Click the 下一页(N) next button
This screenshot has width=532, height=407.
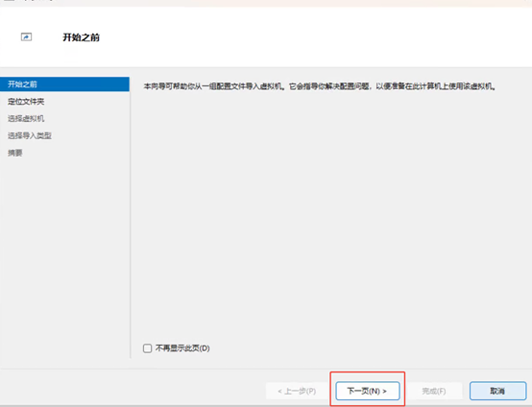pos(368,391)
